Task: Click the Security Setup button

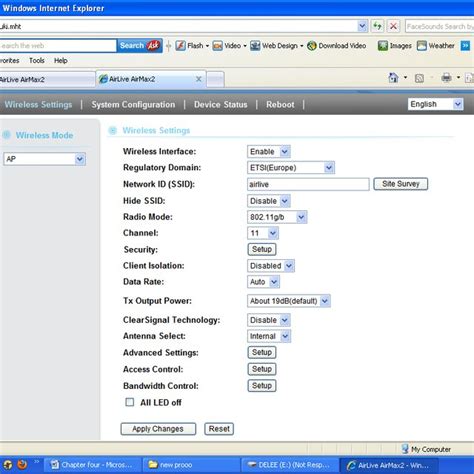Action: click(262, 249)
